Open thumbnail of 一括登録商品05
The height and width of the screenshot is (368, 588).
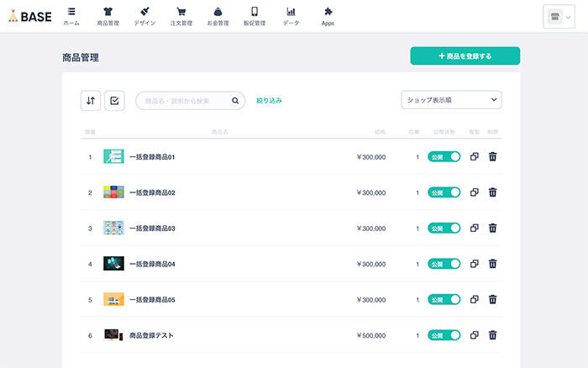(113, 299)
